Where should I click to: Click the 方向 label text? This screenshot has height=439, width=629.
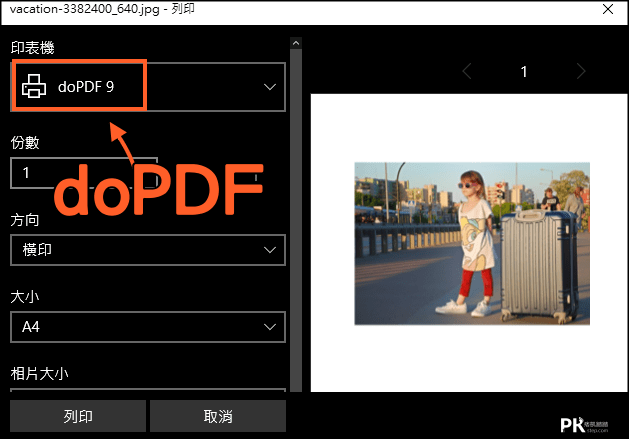[25, 220]
